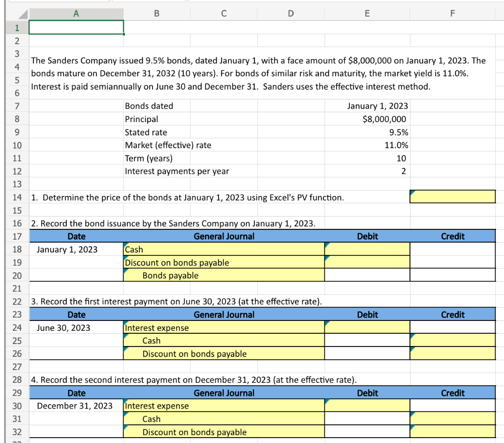Click column D header
The height and width of the screenshot is (443, 504).
click(x=291, y=13)
